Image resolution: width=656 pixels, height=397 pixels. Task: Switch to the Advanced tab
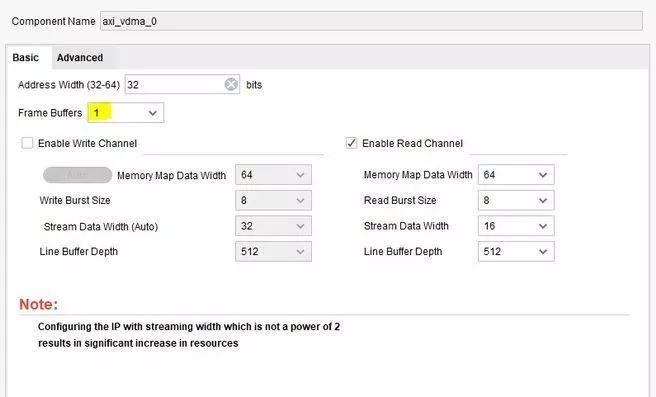coord(80,58)
